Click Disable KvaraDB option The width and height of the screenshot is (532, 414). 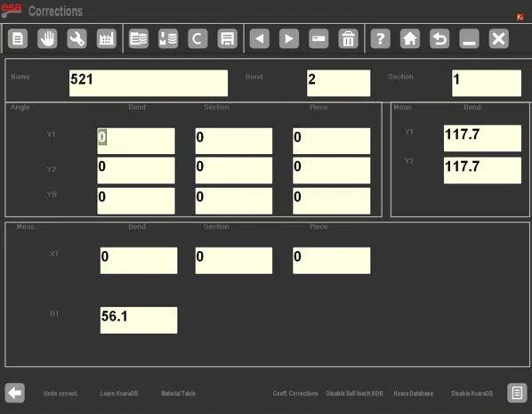click(x=472, y=394)
